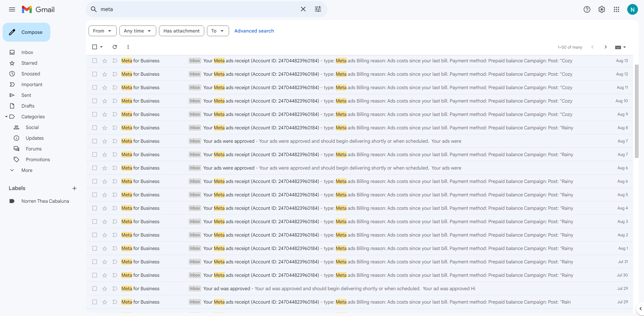
Task: Go to the Starred folder
Action: coord(29,63)
